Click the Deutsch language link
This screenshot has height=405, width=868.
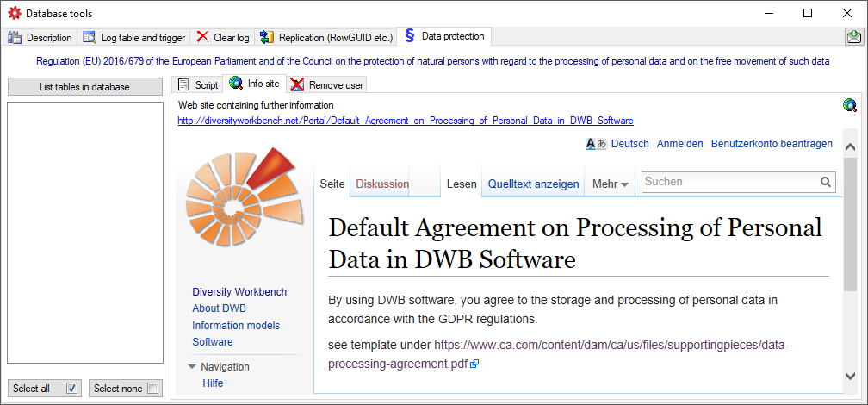click(x=630, y=144)
